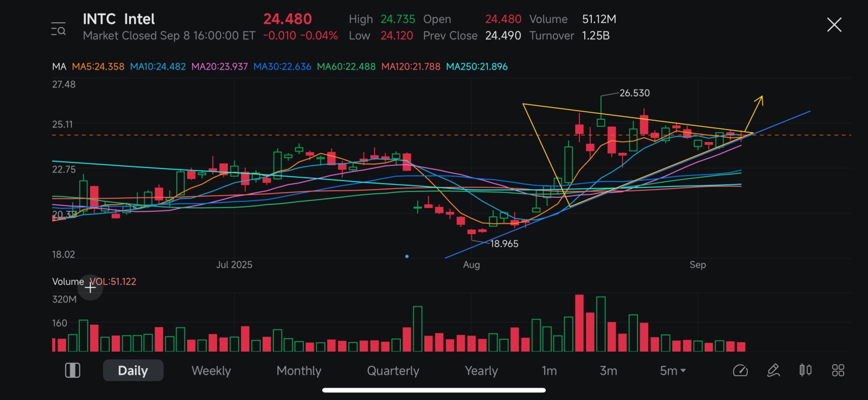Image resolution: width=868 pixels, height=400 pixels.
Task: Select the MA120:21.788 indicator value
Action: click(411, 67)
